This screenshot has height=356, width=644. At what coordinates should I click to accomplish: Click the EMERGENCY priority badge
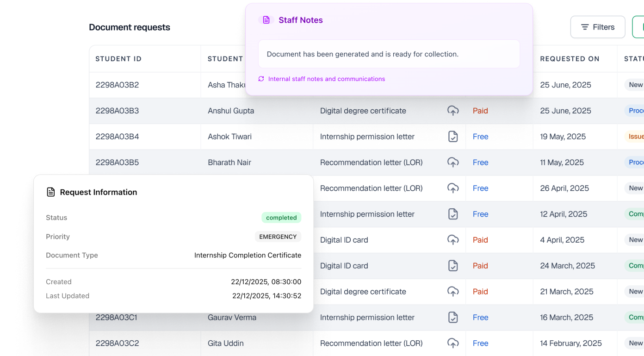(278, 237)
